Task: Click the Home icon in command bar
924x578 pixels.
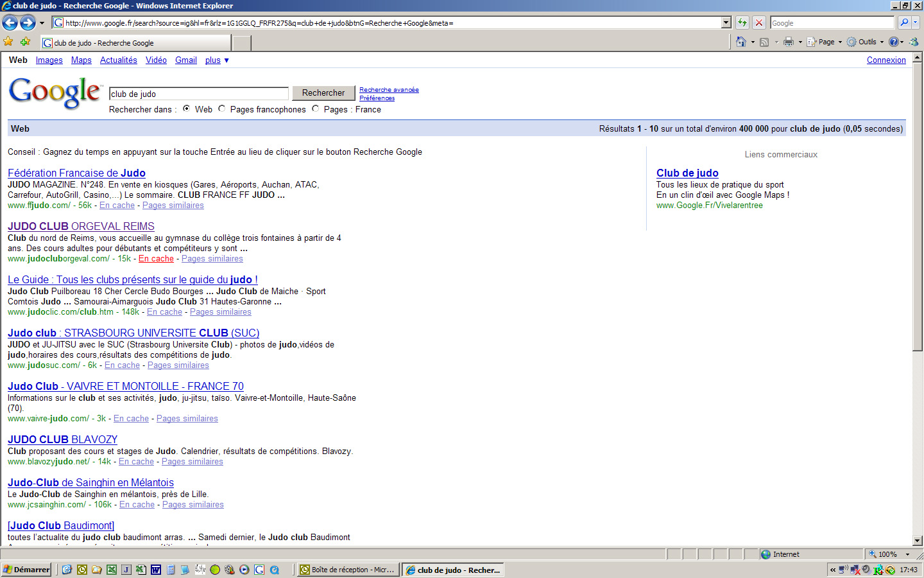Action: pos(741,42)
